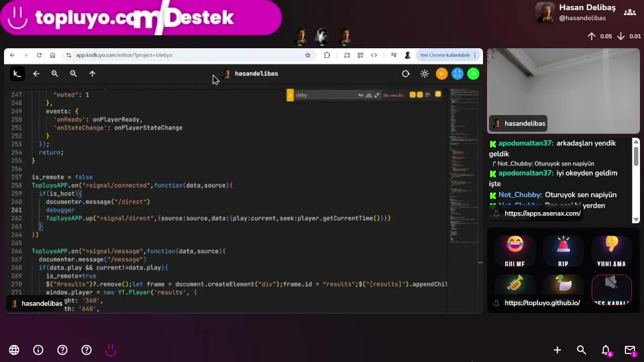Click the search icon in bottom bar
Image resolution: width=644 pixels, height=362 pixels.
pyautogui.click(x=582, y=350)
